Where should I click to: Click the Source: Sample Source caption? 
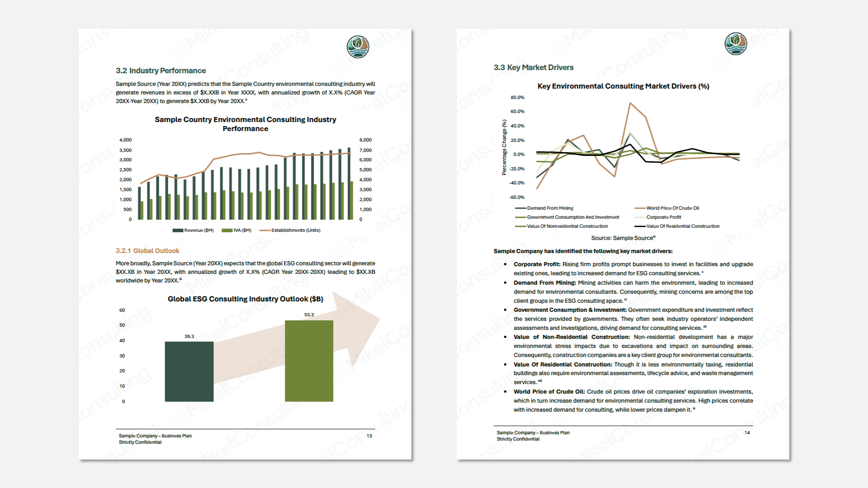pos(623,238)
